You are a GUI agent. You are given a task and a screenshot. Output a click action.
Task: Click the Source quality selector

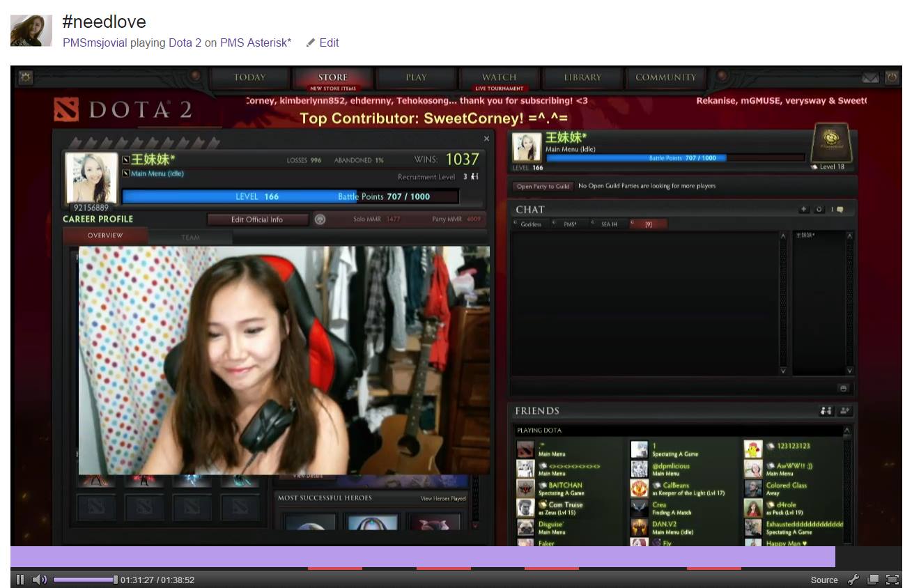coord(824,580)
